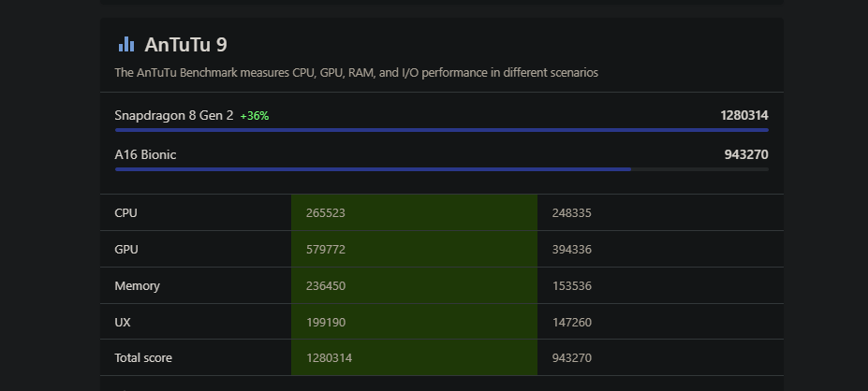Click the AnTuTu 9 heading
The height and width of the screenshot is (391, 868).
tap(185, 45)
